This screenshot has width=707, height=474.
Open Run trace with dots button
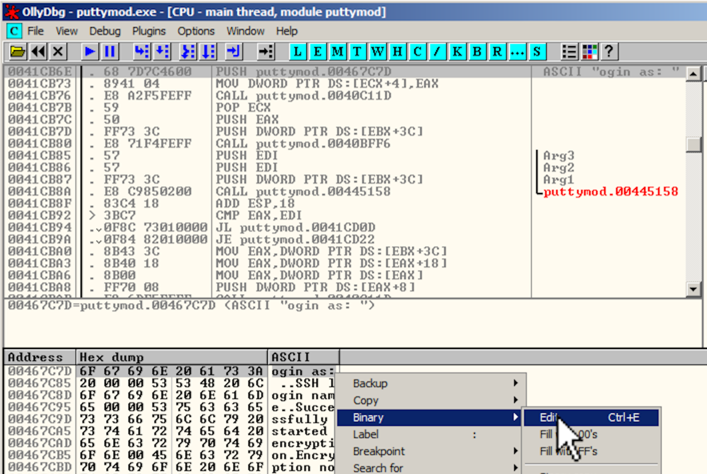point(517,51)
